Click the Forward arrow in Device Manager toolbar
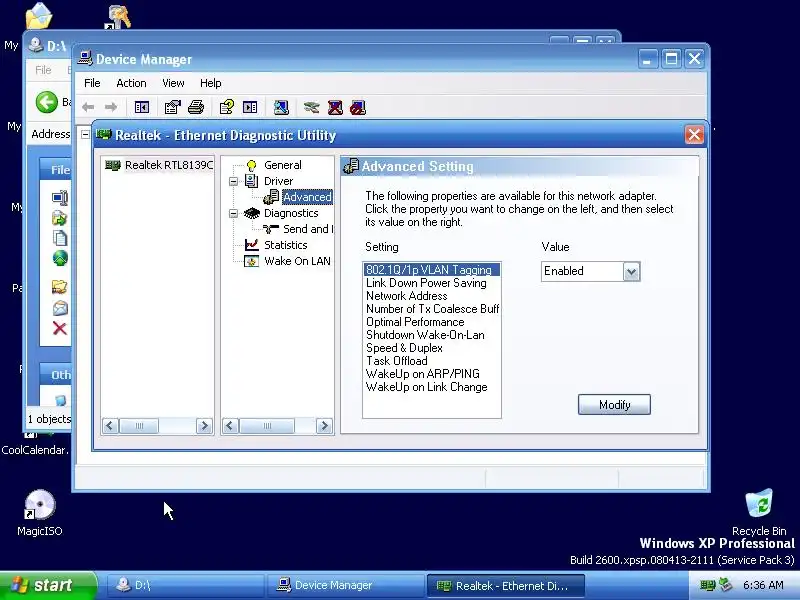800x600 pixels. pyautogui.click(x=111, y=107)
